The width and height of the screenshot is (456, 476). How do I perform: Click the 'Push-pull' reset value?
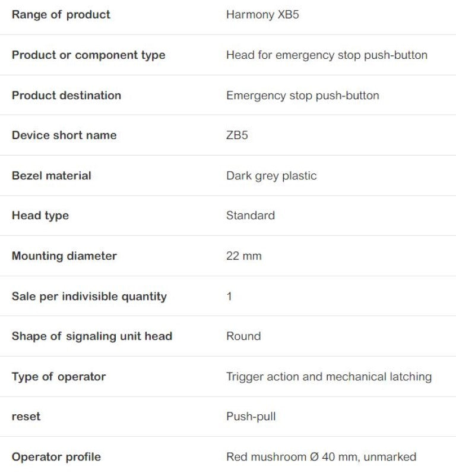point(251,417)
